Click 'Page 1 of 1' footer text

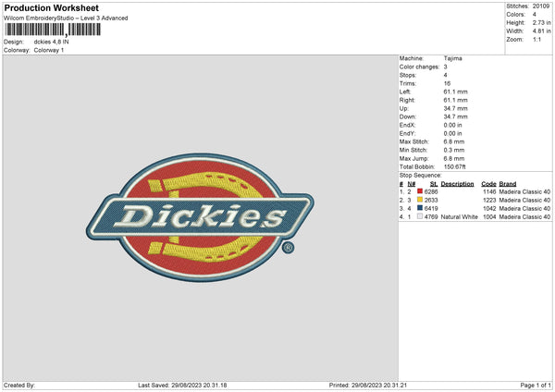pyautogui.click(x=536, y=385)
